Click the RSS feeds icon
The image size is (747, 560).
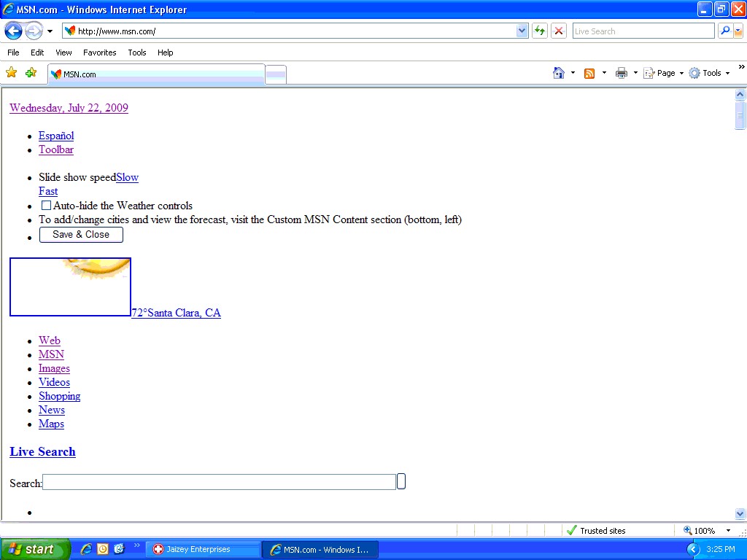point(589,73)
